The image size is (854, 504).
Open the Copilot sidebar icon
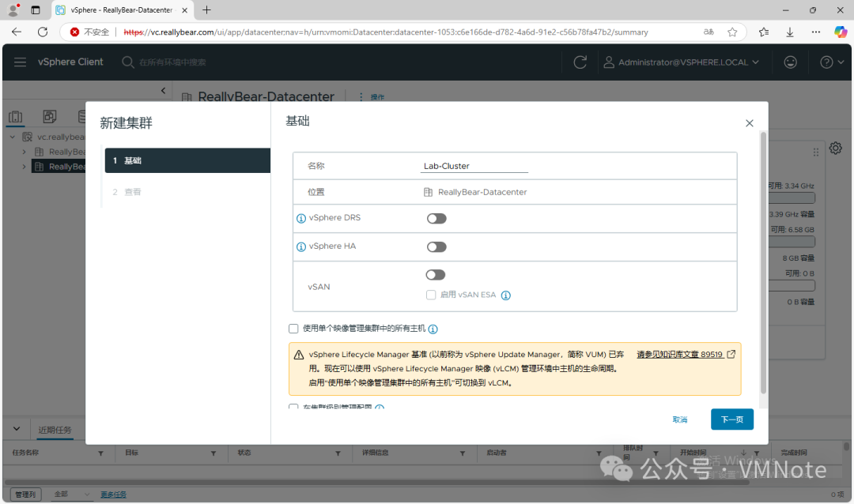(x=841, y=32)
